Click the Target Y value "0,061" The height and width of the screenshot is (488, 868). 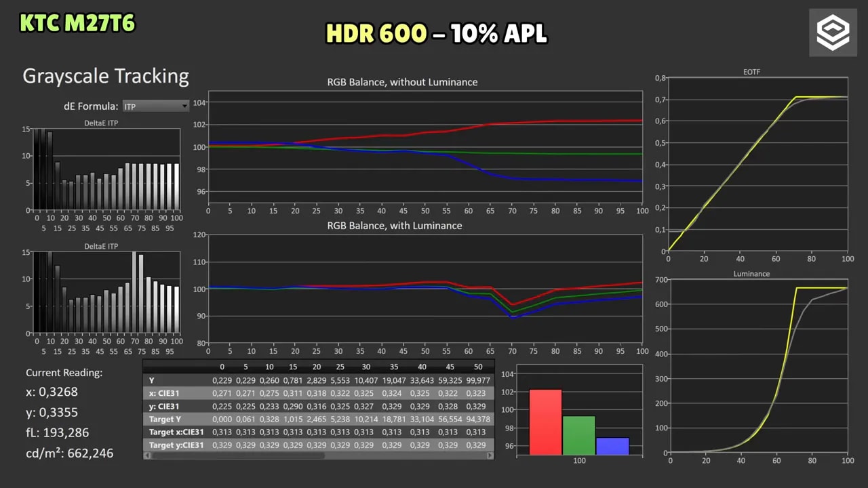click(245, 419)
